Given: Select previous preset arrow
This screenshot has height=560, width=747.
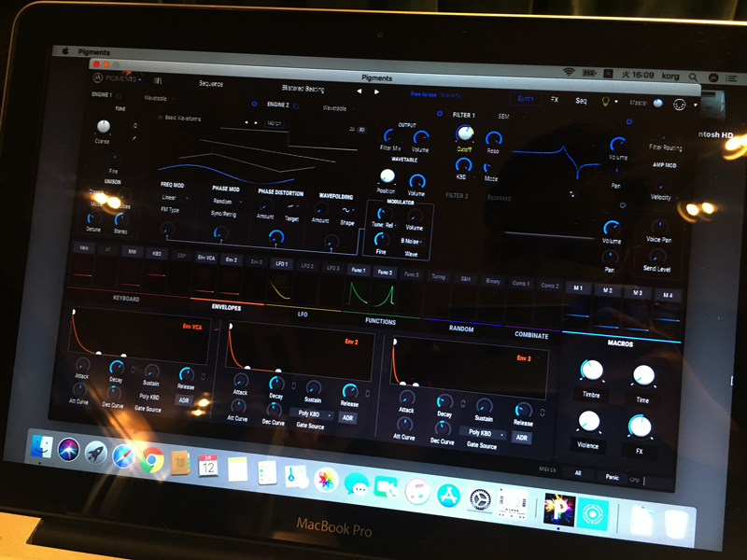Looking at the screenshot, I should [359, 91].
